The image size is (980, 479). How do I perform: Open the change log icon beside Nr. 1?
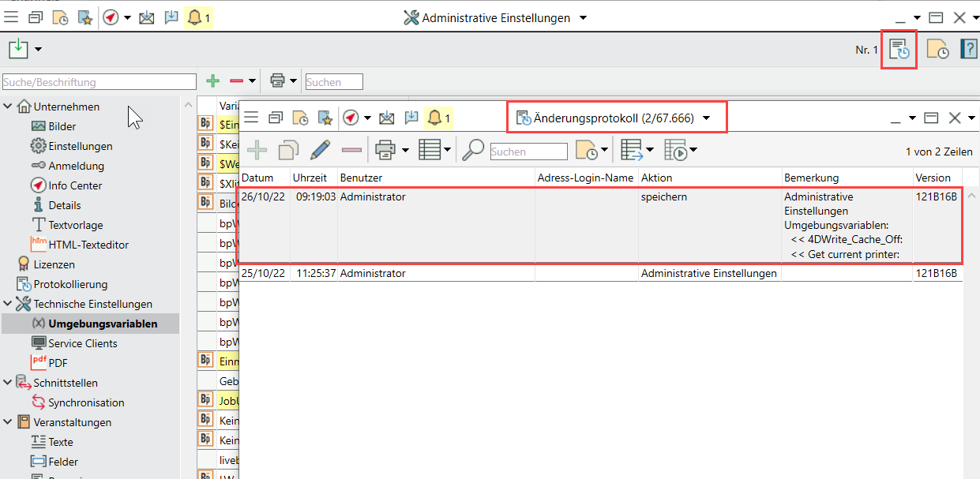(899, 50)
